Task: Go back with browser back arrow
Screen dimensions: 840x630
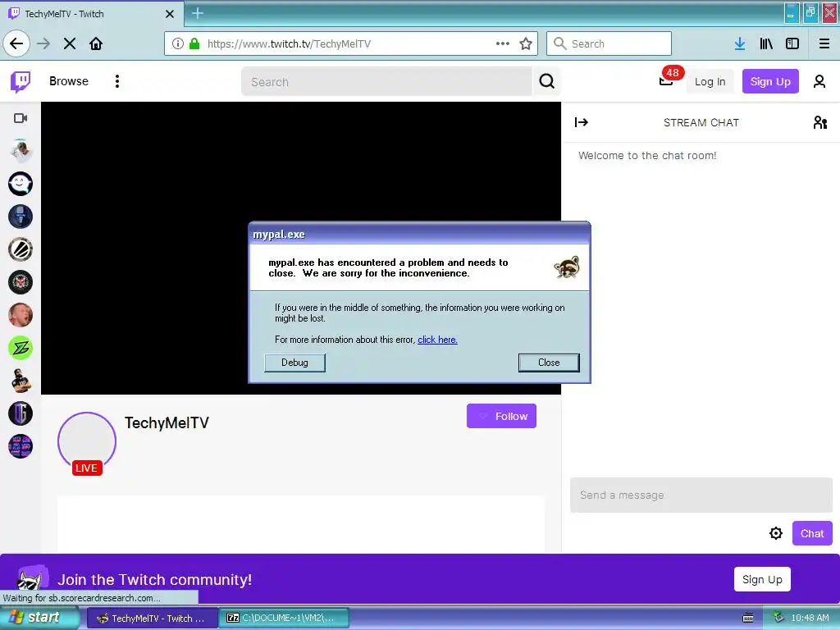Action: pos(16,43)
